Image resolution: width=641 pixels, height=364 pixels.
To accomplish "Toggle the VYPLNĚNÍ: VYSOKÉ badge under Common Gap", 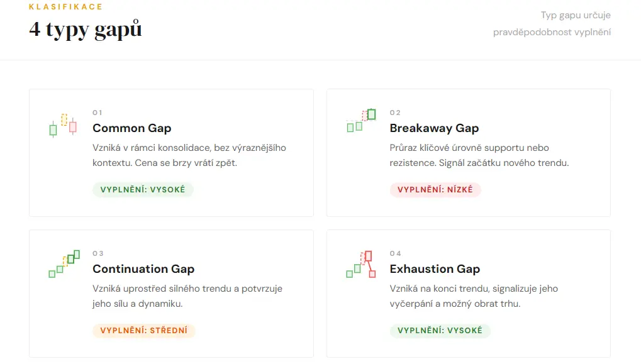I will pos(143,189).
